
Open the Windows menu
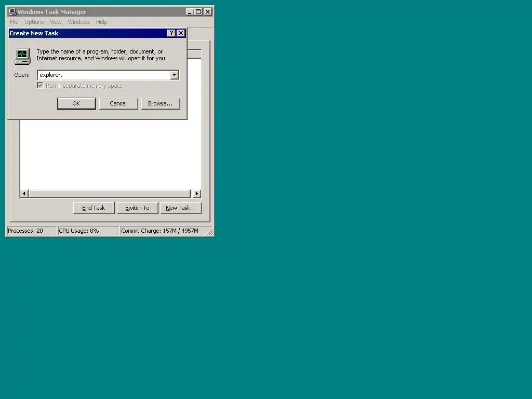(x=79, y=22)
